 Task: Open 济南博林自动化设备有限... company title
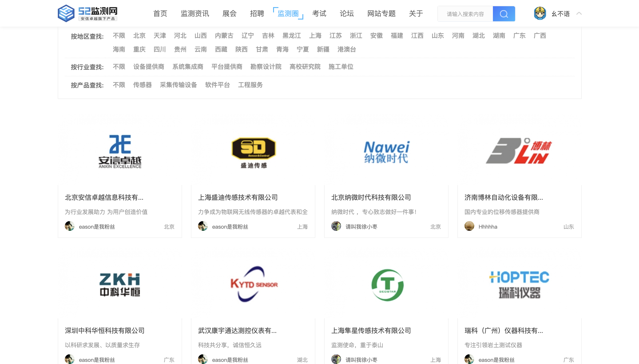[x=504, y=198]
